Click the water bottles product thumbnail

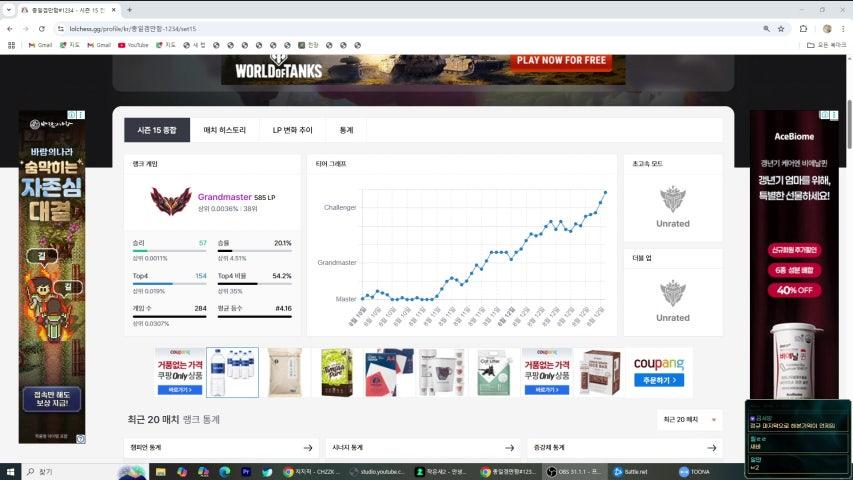coord(232,373)
